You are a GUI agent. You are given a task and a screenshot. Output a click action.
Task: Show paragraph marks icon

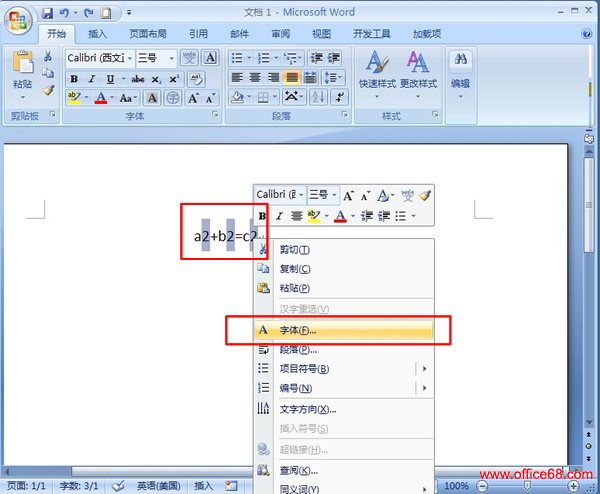(x=339, y=98)
